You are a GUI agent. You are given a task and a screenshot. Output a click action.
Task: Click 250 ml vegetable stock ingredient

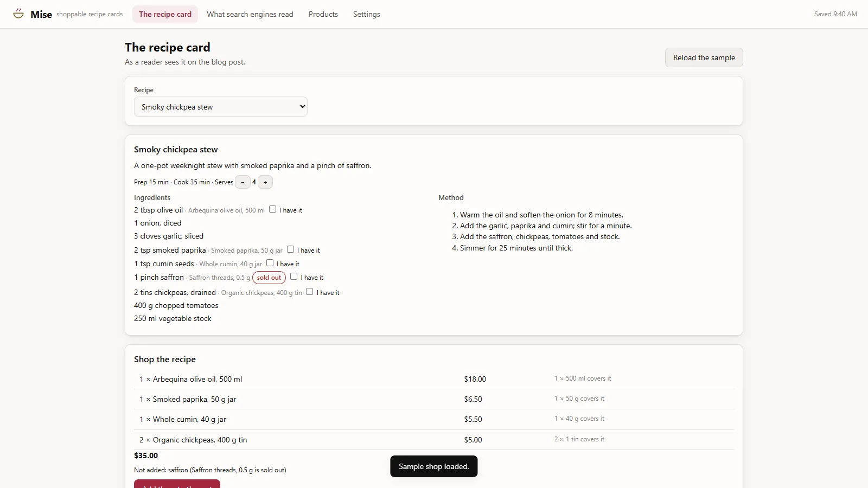pos(173,318)
